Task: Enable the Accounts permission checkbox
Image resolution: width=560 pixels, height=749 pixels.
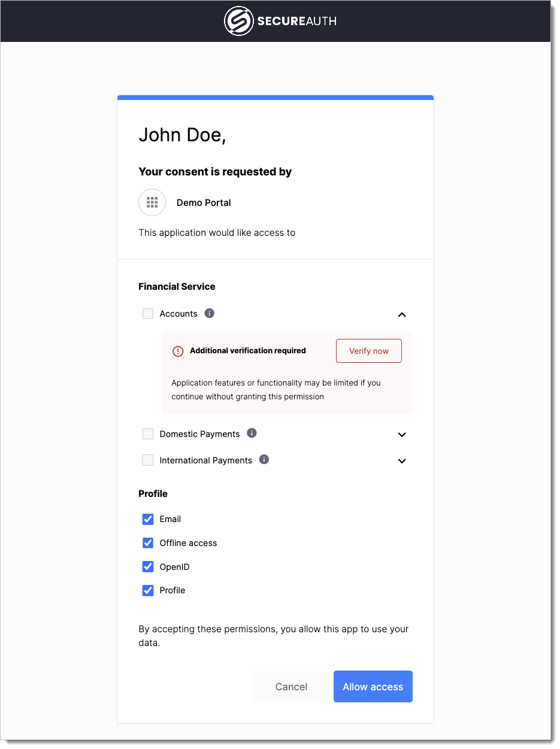Action: tap(147, 313)
